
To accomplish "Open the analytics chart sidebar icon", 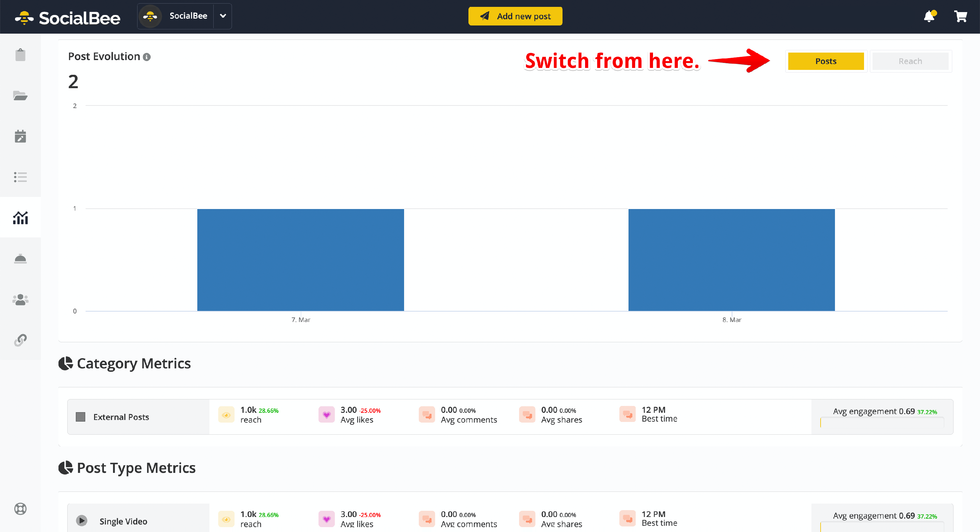I will point(20,218).
